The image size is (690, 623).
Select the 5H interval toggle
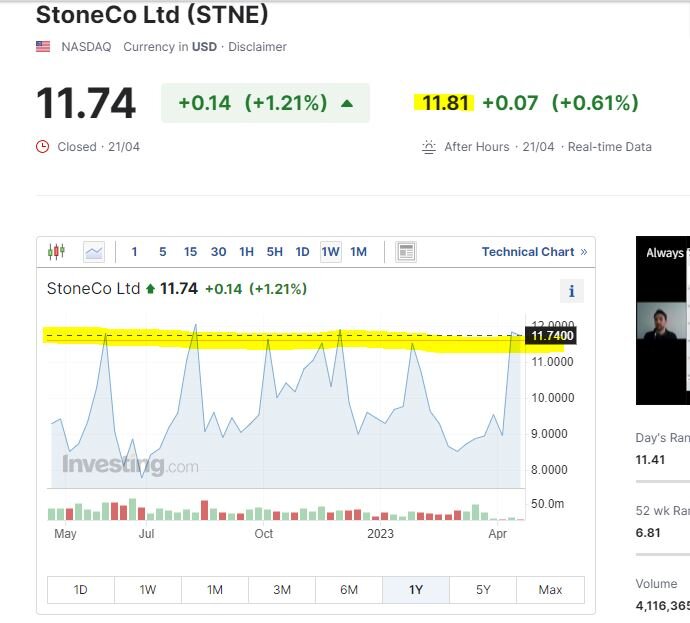pos(274,252)
